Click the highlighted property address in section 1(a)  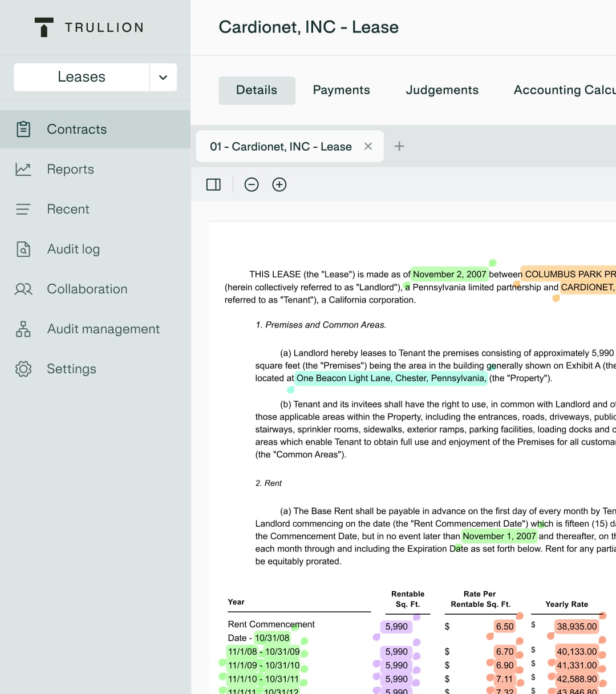point(390,378)
